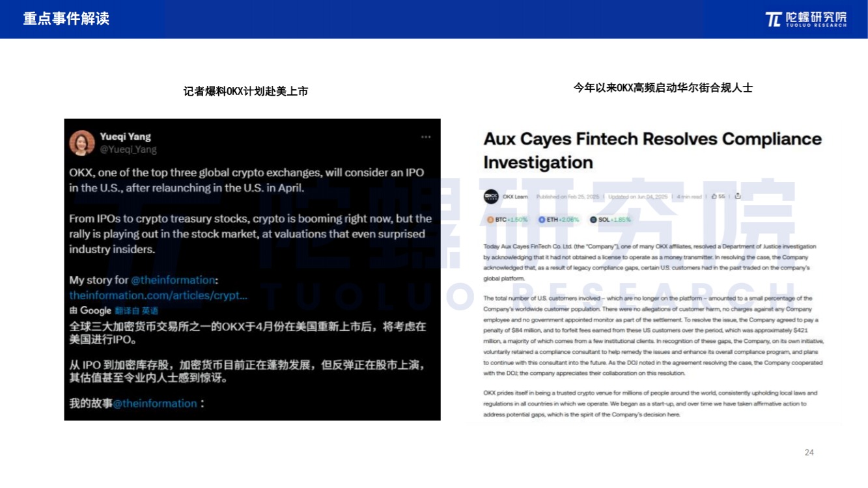Click the ETH +2.08% price chip
This screenshot has height=488, width=868.
click(x=559, y=220)
